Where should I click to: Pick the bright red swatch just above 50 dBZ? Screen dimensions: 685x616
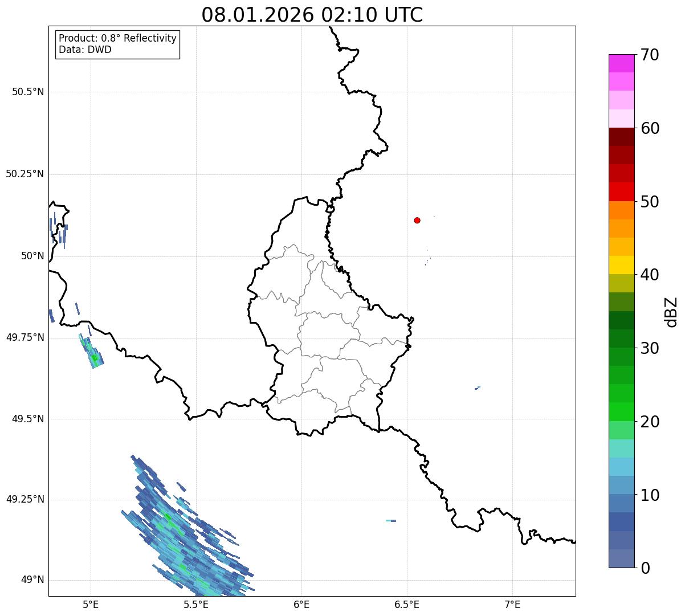(x=621, y=192)
